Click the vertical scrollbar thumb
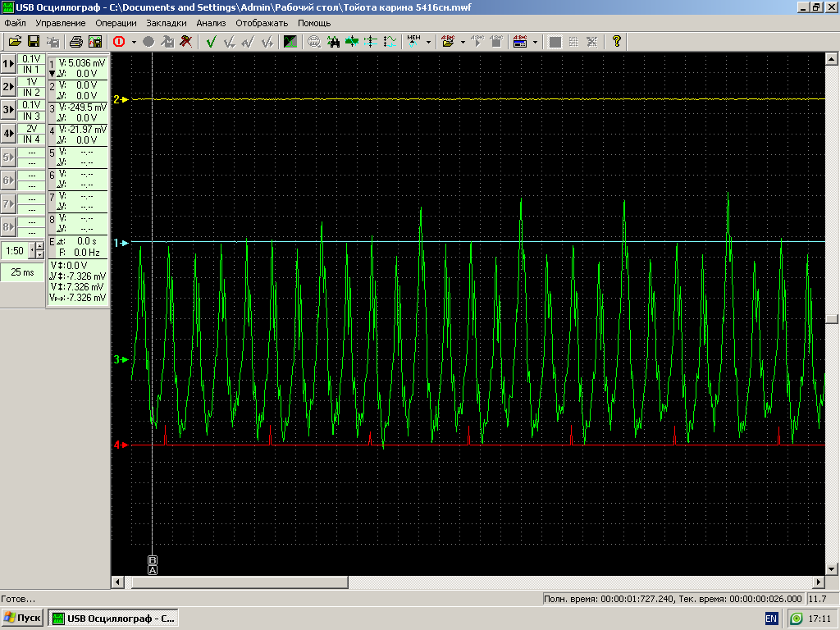The height and width of the screenshot is (630, 840). (x=832, y=319)
